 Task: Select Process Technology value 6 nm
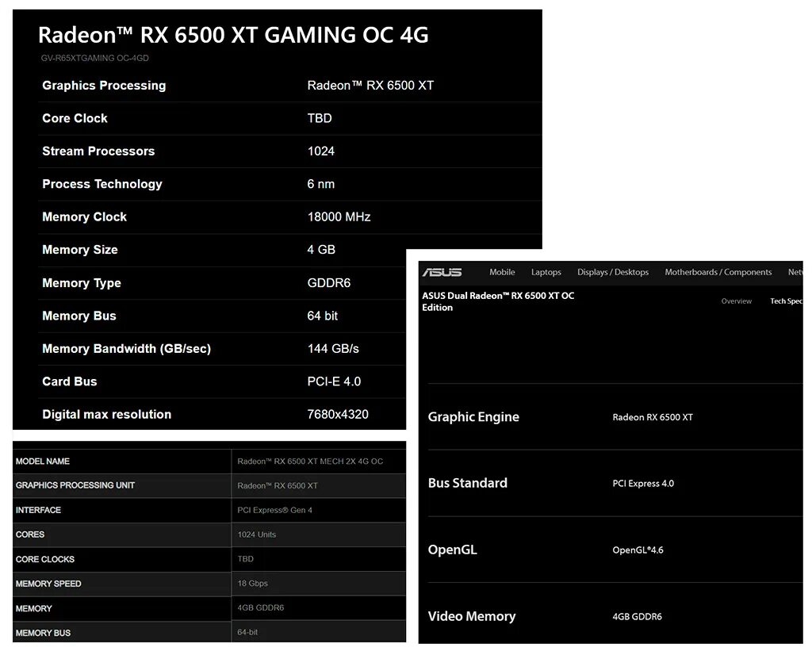tap(321, 184)
